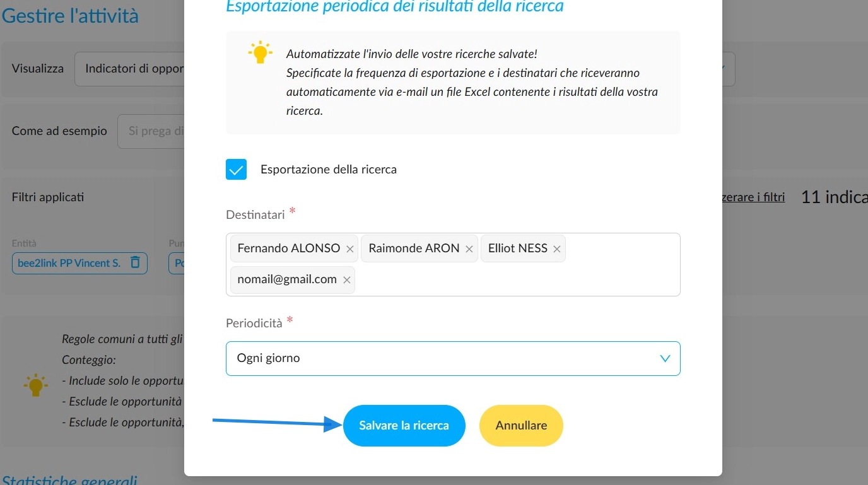The image size is (868, 485).
Task: Uncheck the Esportazione della ricerca checkbox
Action: point(236,169)
